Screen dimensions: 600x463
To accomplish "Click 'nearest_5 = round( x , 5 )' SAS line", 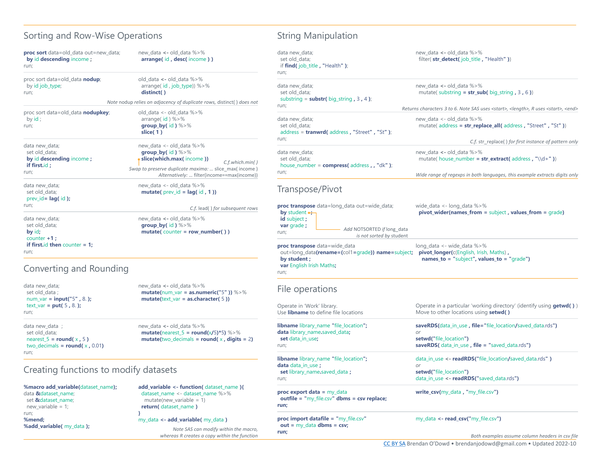I will click(x=58, y=339).
